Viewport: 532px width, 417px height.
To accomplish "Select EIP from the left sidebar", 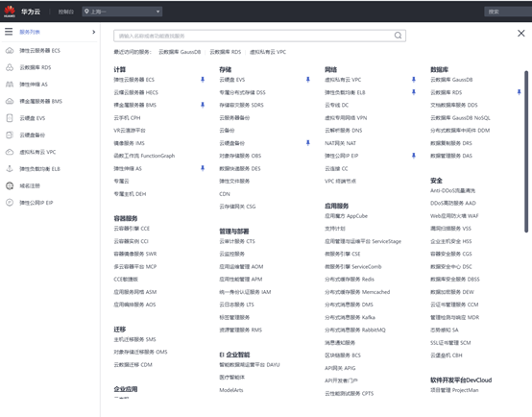I will coord(36,203).
